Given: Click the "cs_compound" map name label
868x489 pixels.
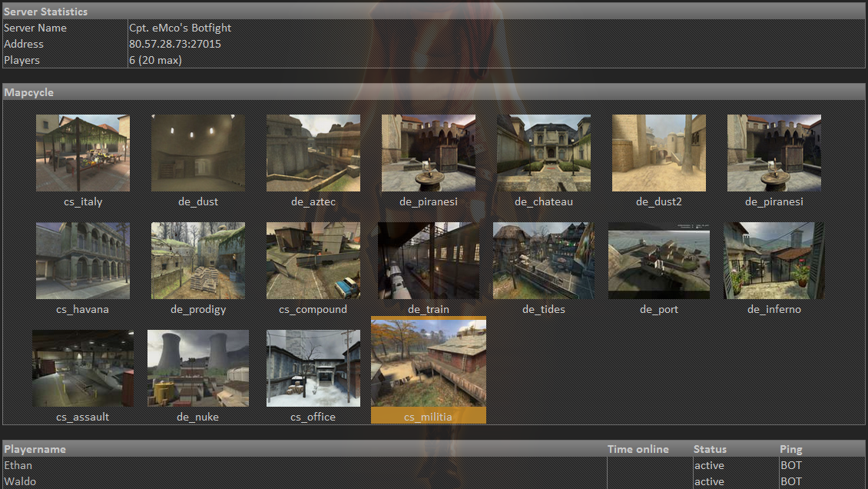Looking at the screenshot, I should pos(313,309).
